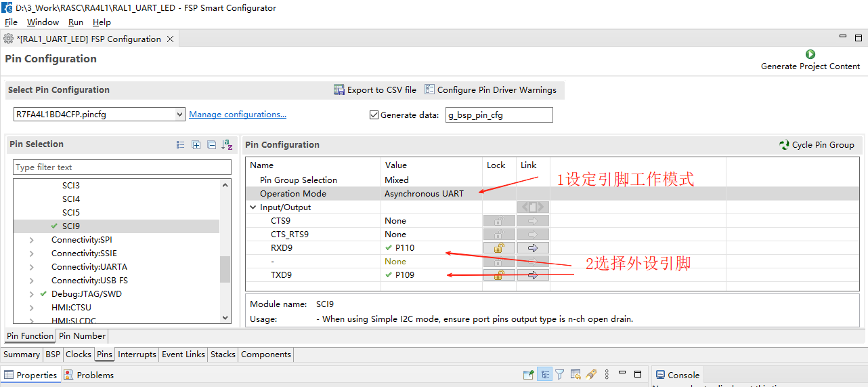
Task: Select SCI9 in the pin tree
Action: click(71, 226)
